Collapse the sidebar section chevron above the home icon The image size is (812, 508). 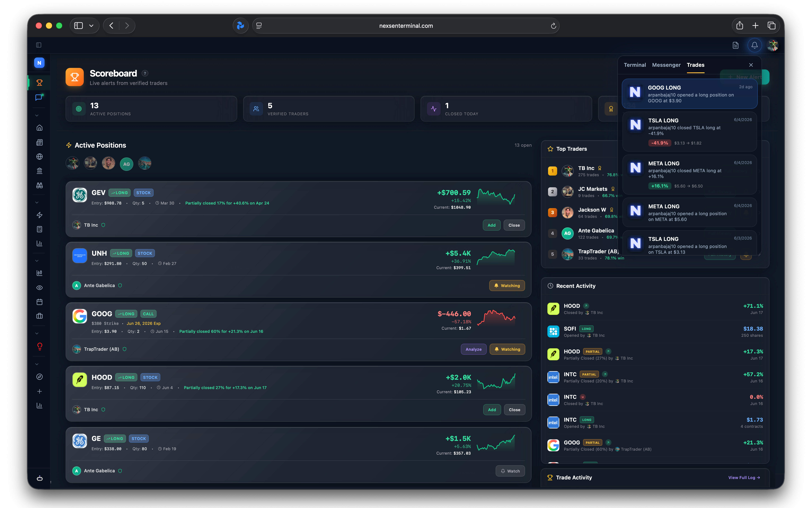click(x=37, y=116)
